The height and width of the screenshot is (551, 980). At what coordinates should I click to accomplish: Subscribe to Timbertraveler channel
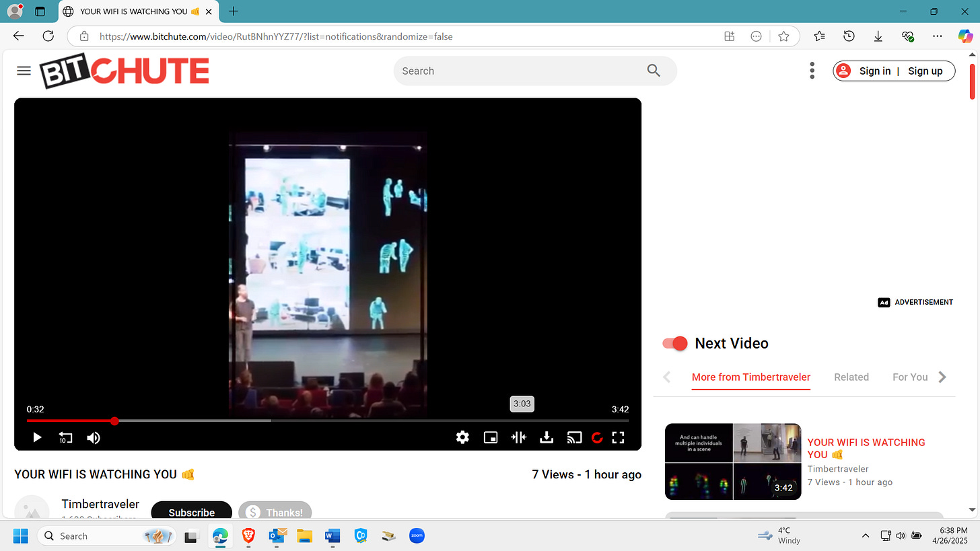pos(192,512)
